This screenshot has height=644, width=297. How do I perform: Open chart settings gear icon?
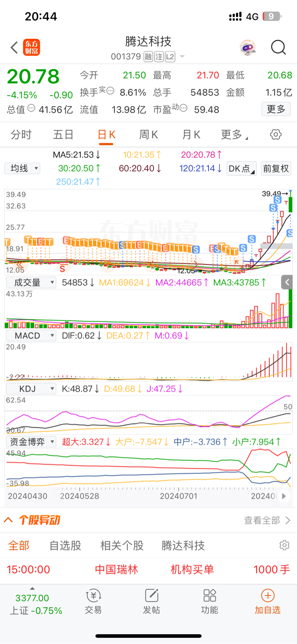click(x=276, y=135)
